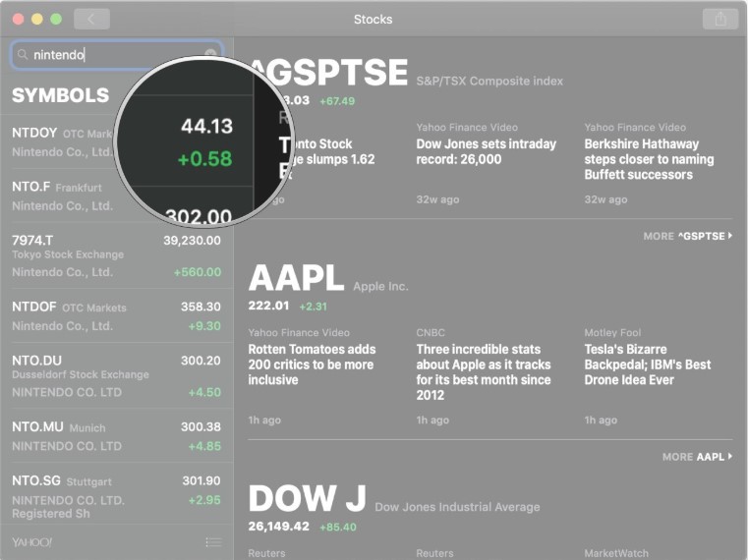Clear the nintendo search text
Image resolution: width=748 pixels, height=560 pixels.
[x=210, y=54]
